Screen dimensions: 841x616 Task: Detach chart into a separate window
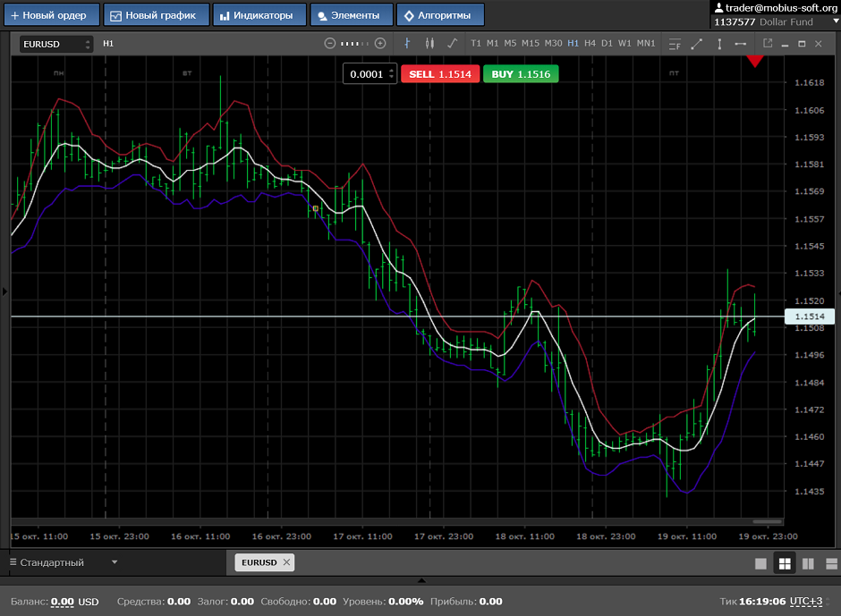pos(768,44)
